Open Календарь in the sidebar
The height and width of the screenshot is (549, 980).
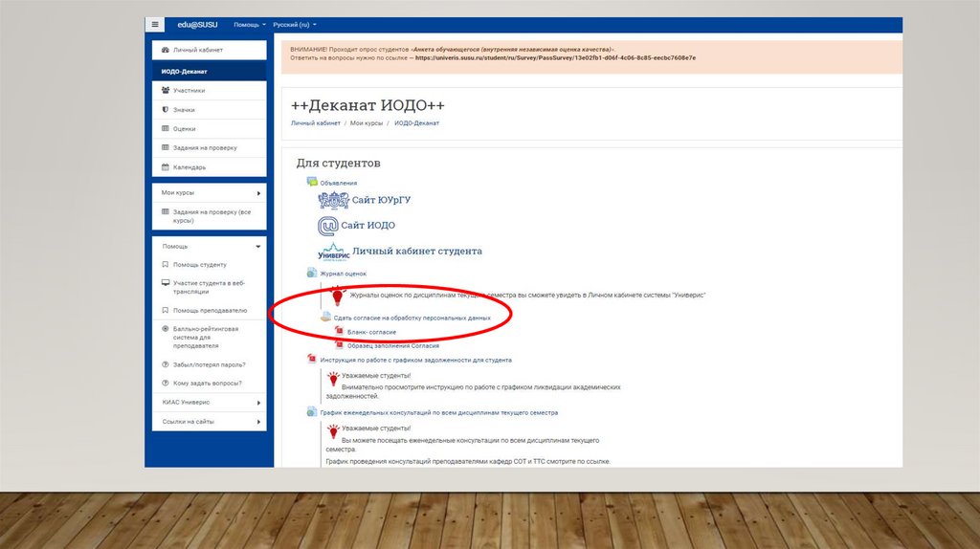tap(189, 167)
